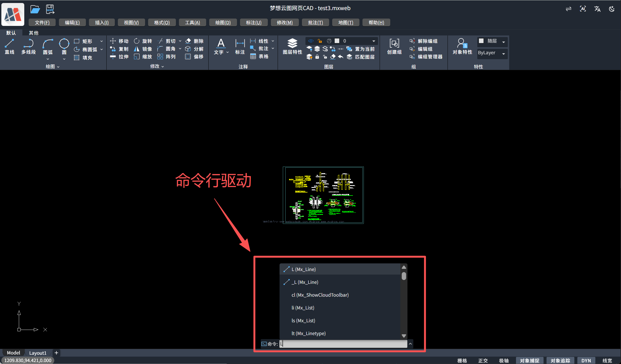This screenshot has height=364, width=621.
Task: Select the Polyline (多线段) tool
Action: [x=28, y=47]
